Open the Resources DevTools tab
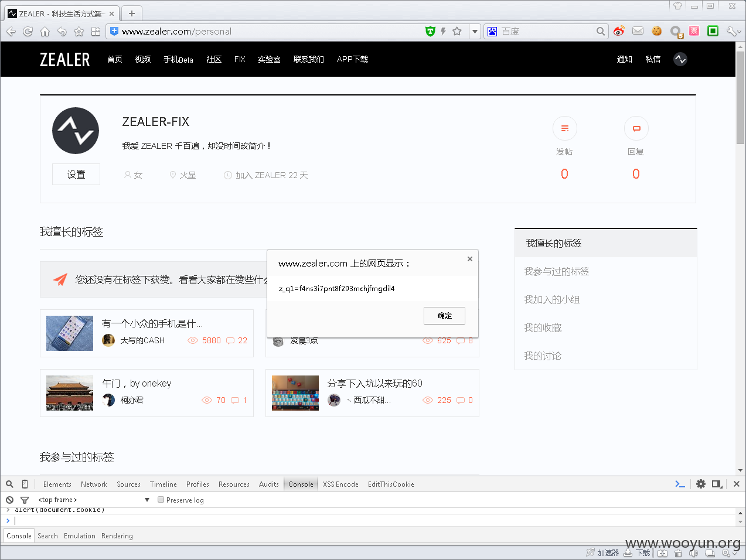 (234, 484)
